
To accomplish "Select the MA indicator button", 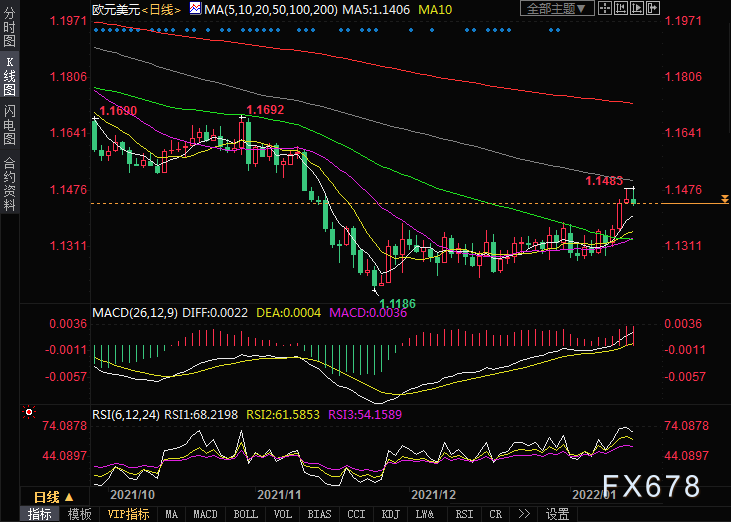I will click(x=172, y=514).
